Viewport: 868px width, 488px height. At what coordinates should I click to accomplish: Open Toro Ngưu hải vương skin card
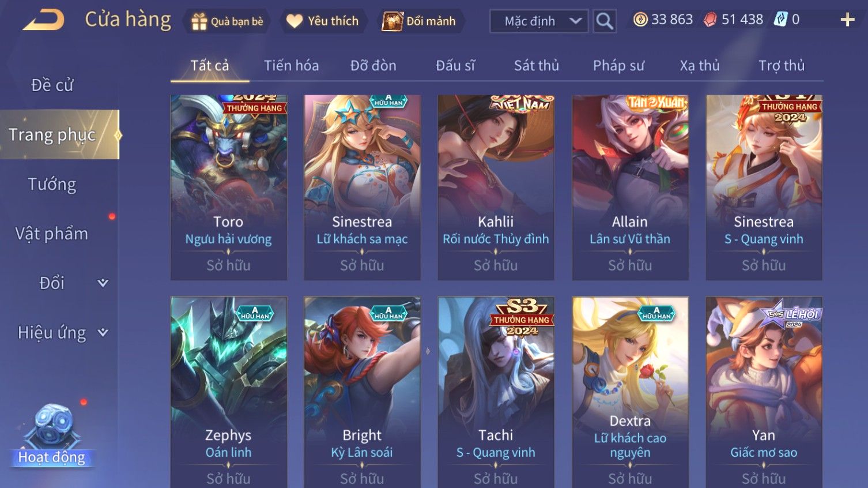pos(228,187)
